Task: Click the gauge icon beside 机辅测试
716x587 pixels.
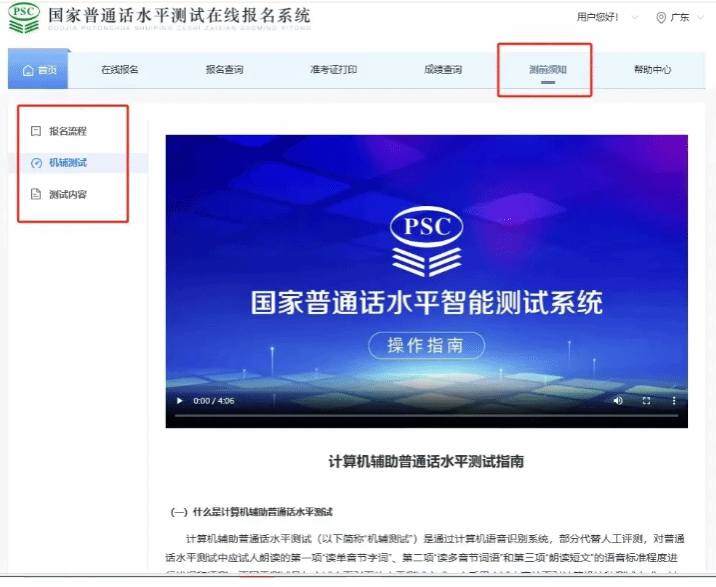Action: tap(36, 163)
